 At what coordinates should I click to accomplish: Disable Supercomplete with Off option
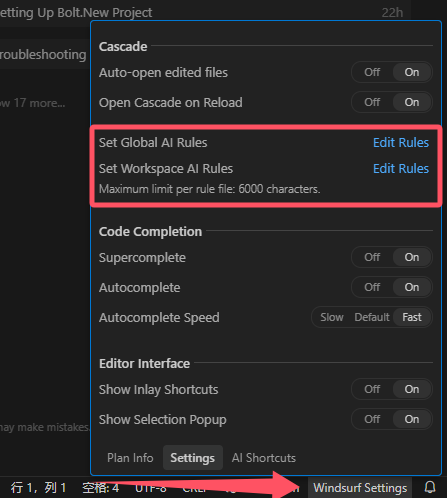coord(372,257)
